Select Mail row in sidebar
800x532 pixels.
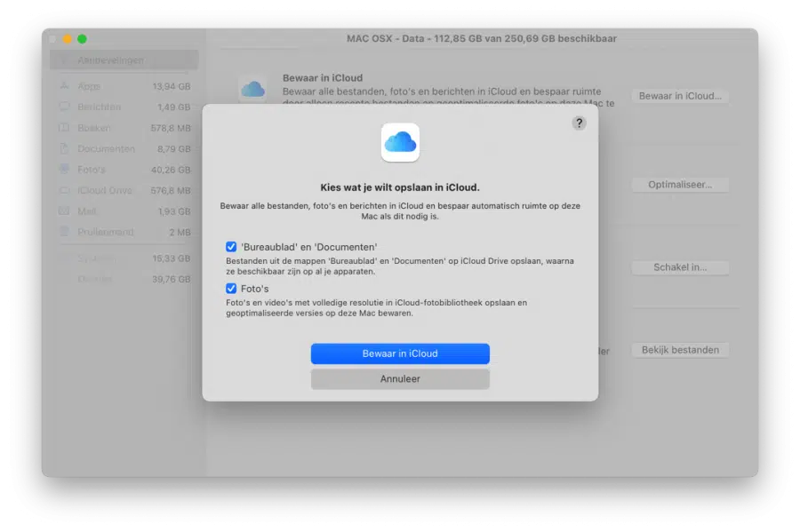(x=124, y=211)
